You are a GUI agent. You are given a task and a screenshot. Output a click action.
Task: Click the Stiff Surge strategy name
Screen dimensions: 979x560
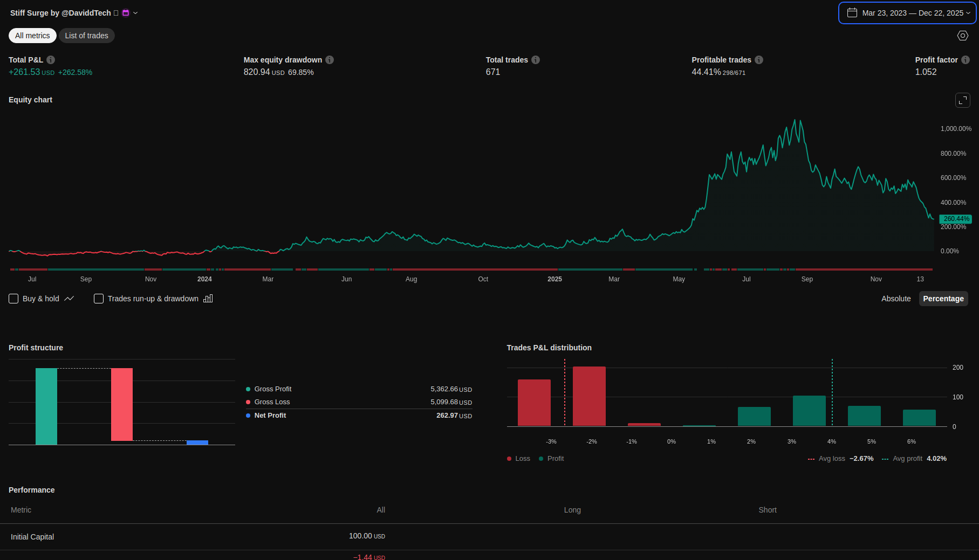[60, 13]
